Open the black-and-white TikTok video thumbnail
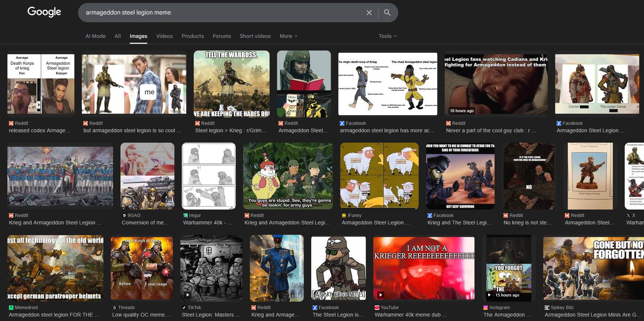The width and height of the screenshot is (644, 321). (x=211, y=268)
